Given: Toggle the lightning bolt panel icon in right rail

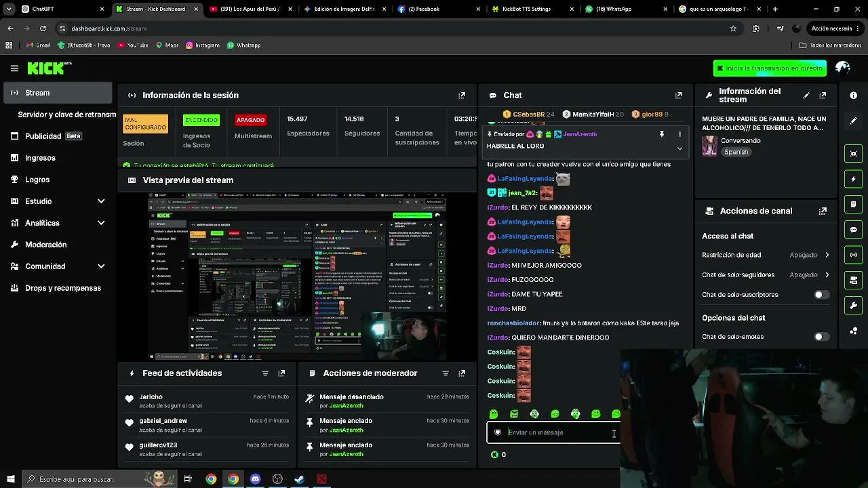Looking at the screenshot, I should click(853, 179).
